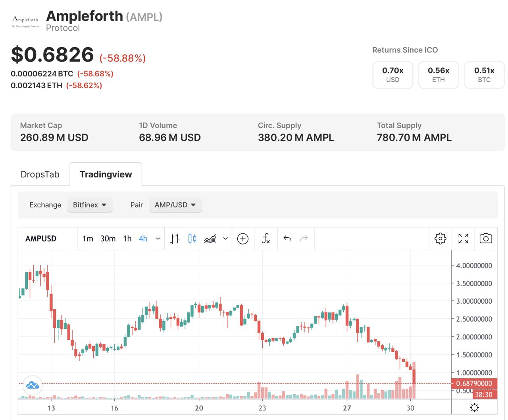This screenshot has height=420, width=508.
Task: Switch to the DropsTab tab
Action: [40, 174]
